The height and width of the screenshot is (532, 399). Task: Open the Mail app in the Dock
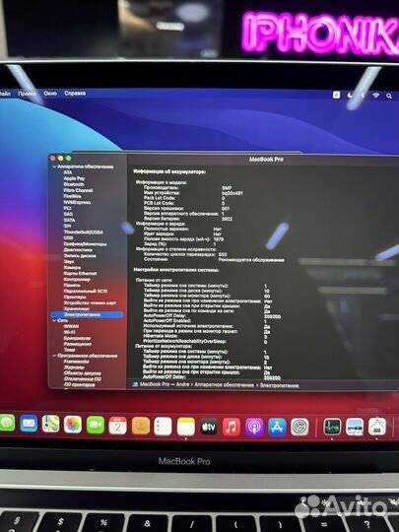coord(29,424)
